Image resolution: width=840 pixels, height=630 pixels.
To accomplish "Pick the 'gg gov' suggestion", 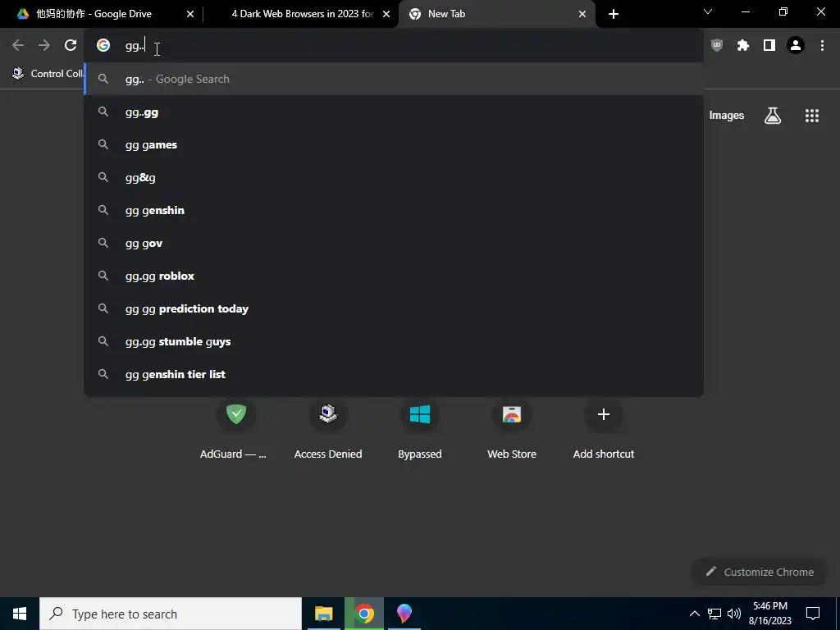I will pos(394,243).
